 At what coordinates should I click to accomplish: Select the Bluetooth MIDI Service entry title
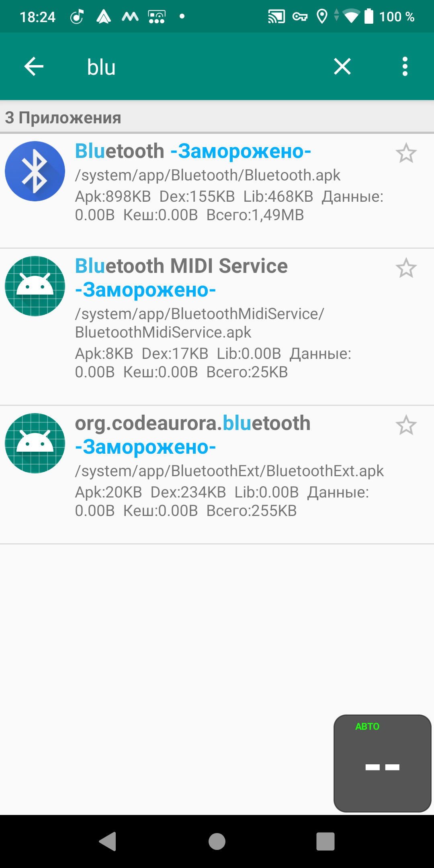(181, 266)
